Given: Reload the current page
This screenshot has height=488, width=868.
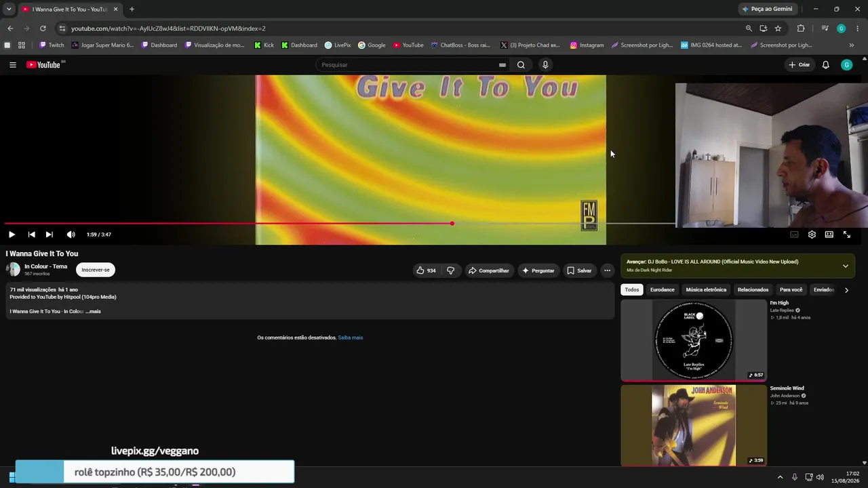Looking at the screenshot, I should point(43,28).
